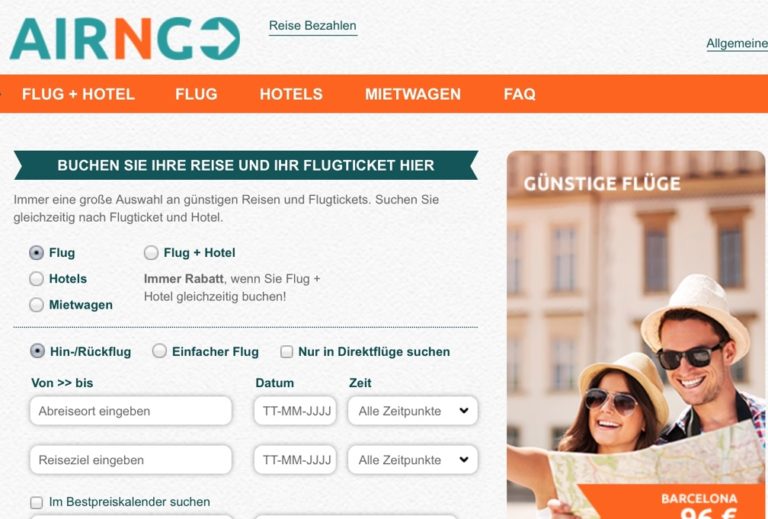Select Flug + Hotel radio option
Viewport: 768px width, 519px height.
151,253
